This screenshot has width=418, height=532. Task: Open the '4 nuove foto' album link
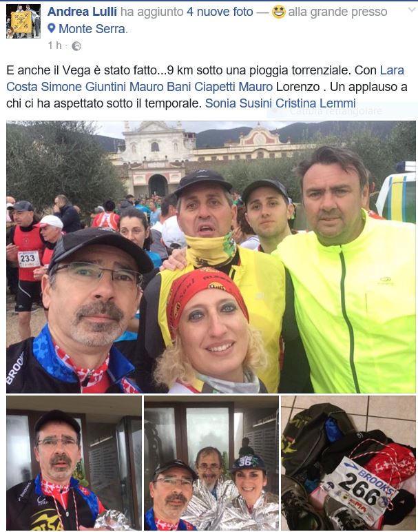coord(220,12)
